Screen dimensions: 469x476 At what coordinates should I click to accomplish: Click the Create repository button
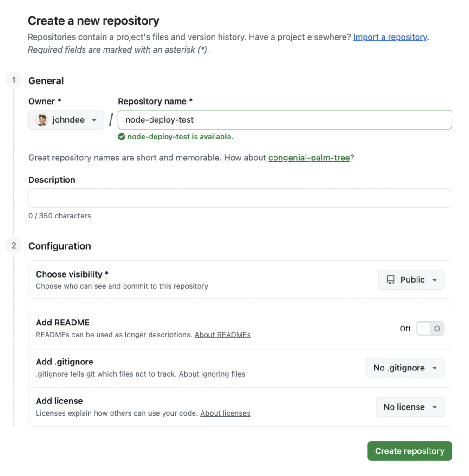[410, 450]
